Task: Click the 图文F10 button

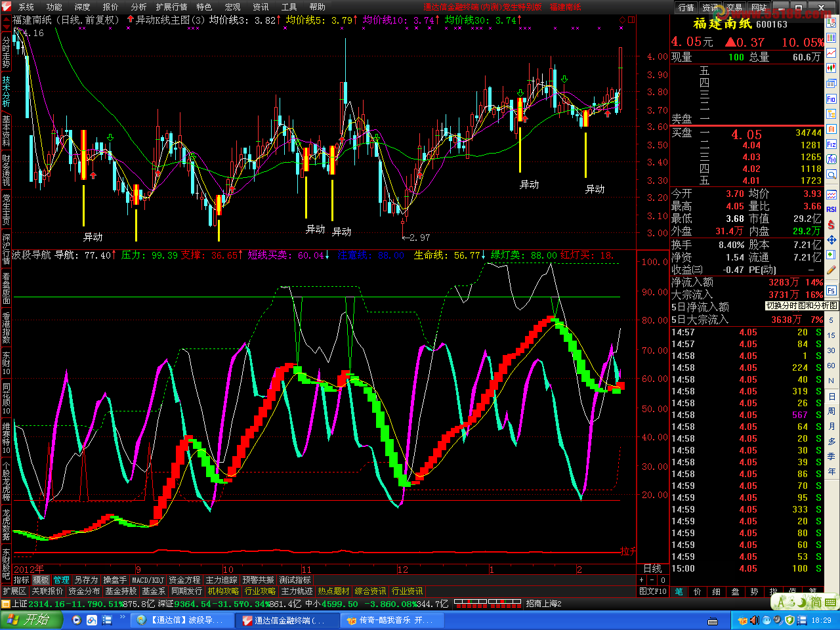Action: point(653,591)
